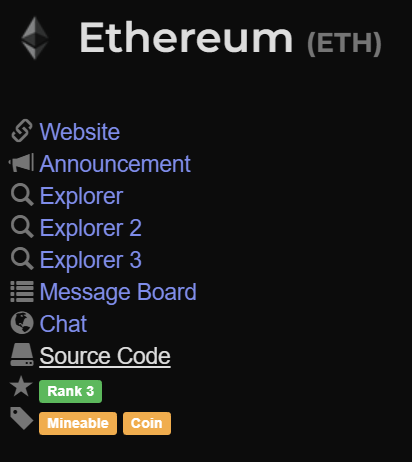
Task: Open the Explorer 2 link
Action: pyautogui.click(x=91, y=228)
